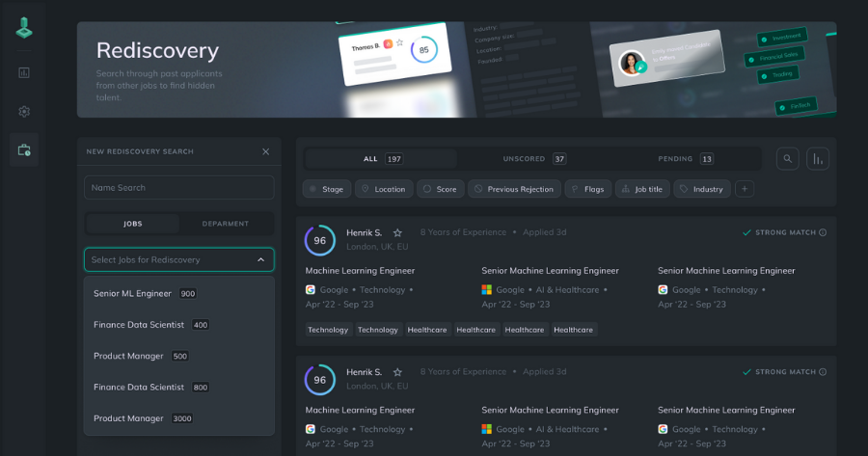Screen dimensions: 868x456
Task: Select Senior ML Engineer 900 option
Action: coord(178,293)
